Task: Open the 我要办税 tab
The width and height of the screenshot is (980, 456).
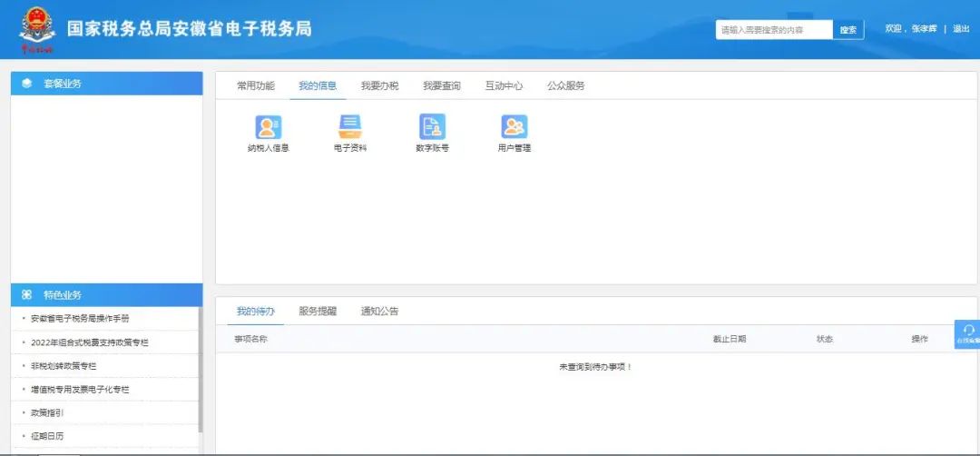Action: tap(379, 85)
